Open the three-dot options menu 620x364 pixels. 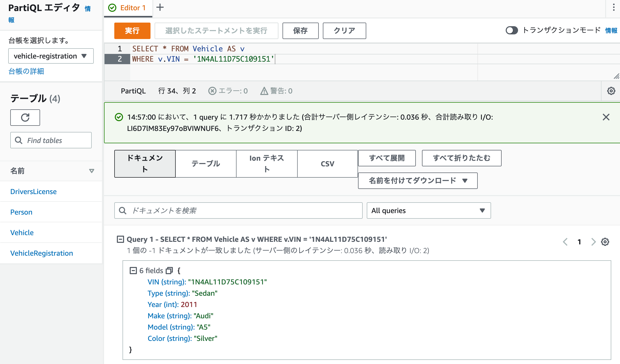coord(614,7)
